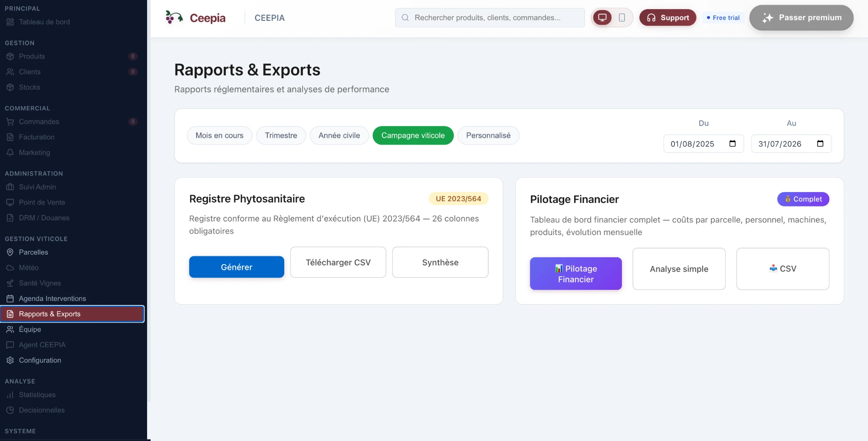
Task: Click Passer premium button
Action: [x=802, y=18]
